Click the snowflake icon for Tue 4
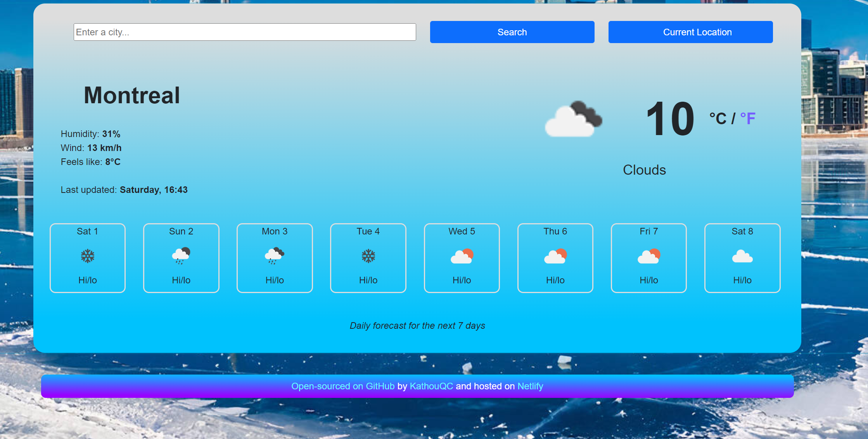868x439 pixels. coord(368,256)
